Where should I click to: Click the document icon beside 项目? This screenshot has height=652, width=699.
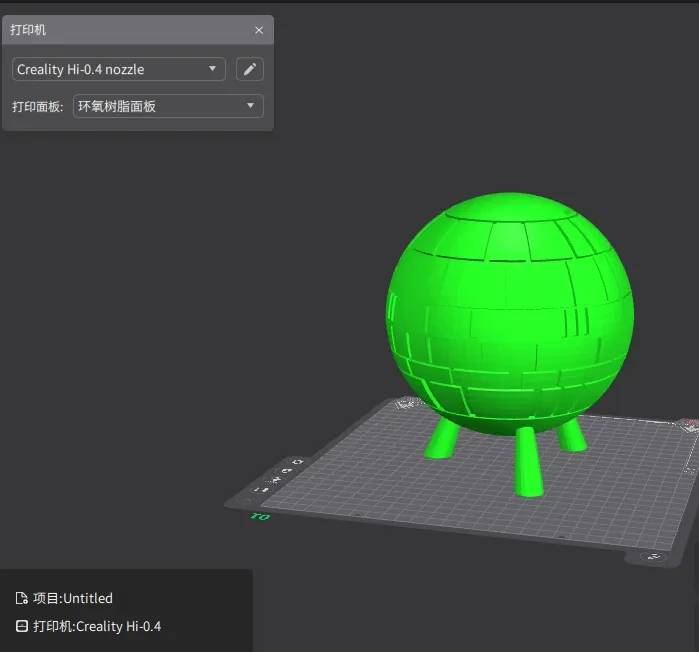21,598
